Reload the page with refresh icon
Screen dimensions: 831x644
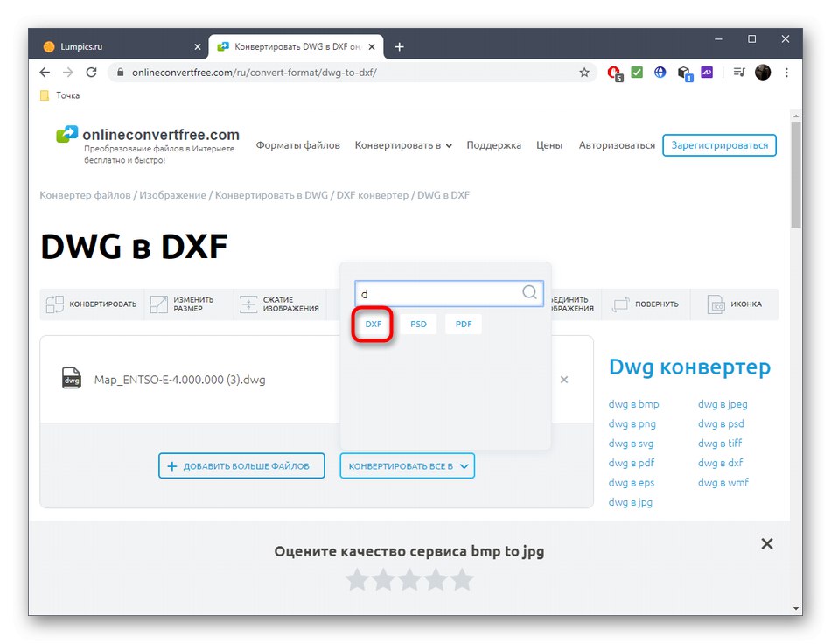91,73
